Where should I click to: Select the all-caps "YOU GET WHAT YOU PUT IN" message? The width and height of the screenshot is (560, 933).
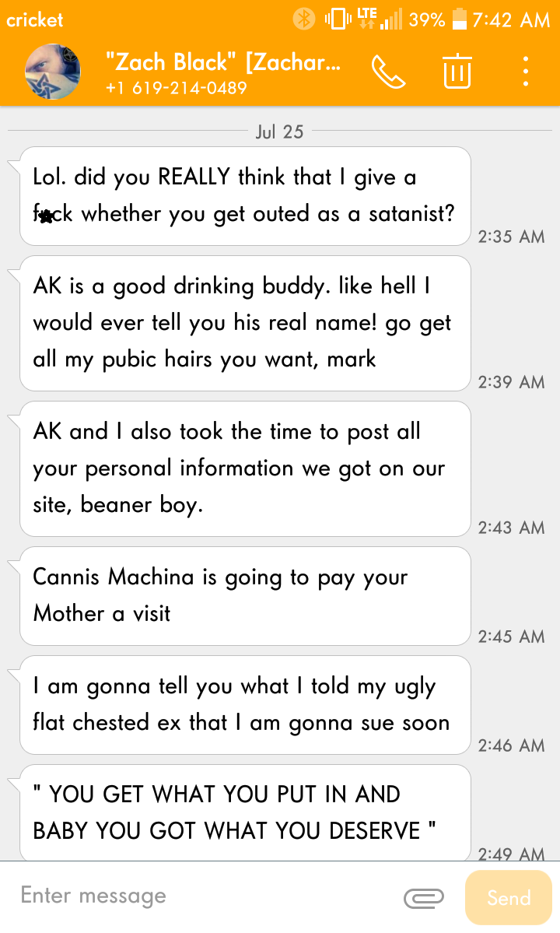tap(245, 813)
